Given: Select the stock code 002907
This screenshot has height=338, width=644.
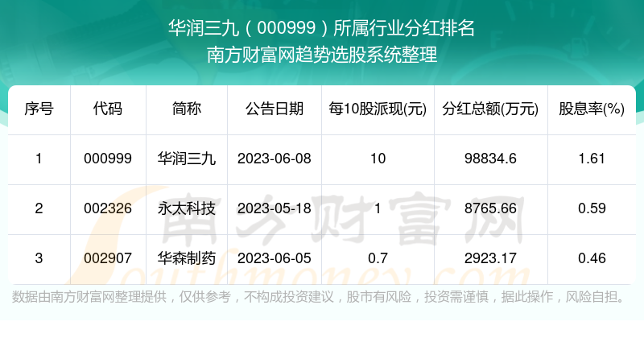Looking at the screenshot, I should [x=108, y=258].
